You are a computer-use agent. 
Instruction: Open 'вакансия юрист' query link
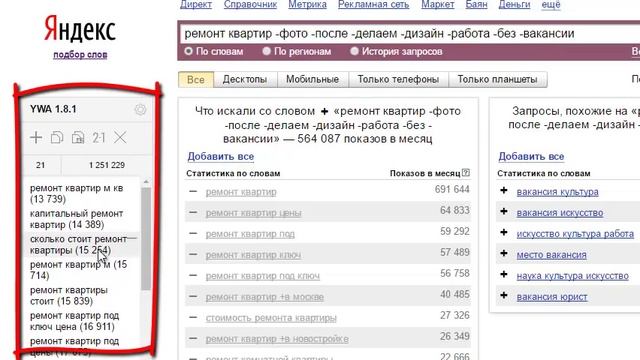pyautogui.click(x=552, y=297)
